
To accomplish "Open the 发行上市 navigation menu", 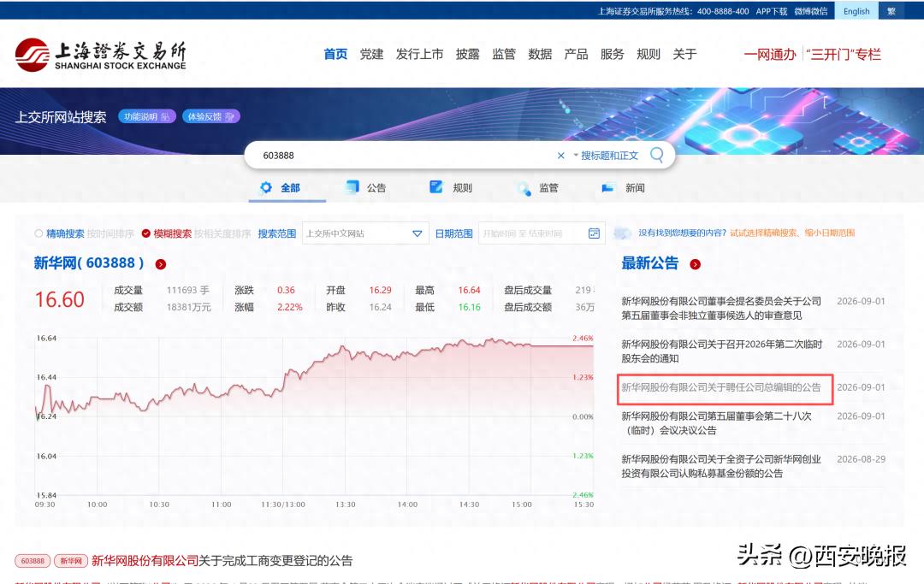I will (x=419, y=54).
